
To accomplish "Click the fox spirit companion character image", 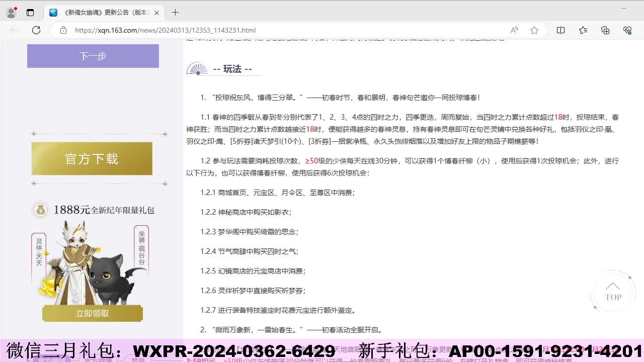I will click(x=75, y=261).
